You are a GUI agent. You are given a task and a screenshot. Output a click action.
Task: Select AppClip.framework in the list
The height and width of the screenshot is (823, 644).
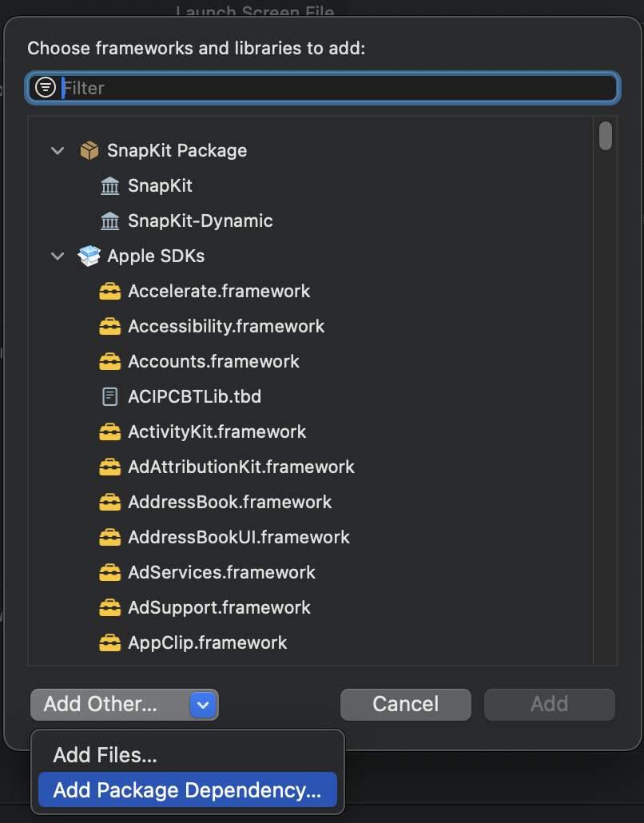[207, 643]
